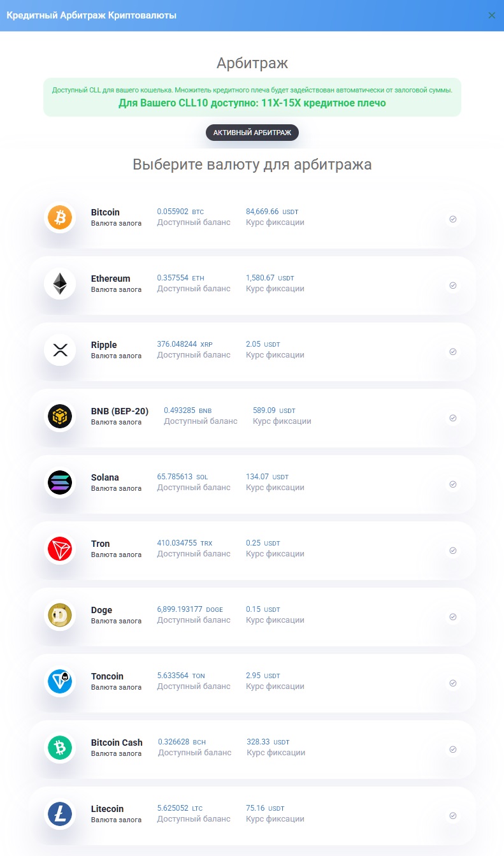Click the Solana logo icon
Viewport: 504px width, 856px height.
point(60,483)
